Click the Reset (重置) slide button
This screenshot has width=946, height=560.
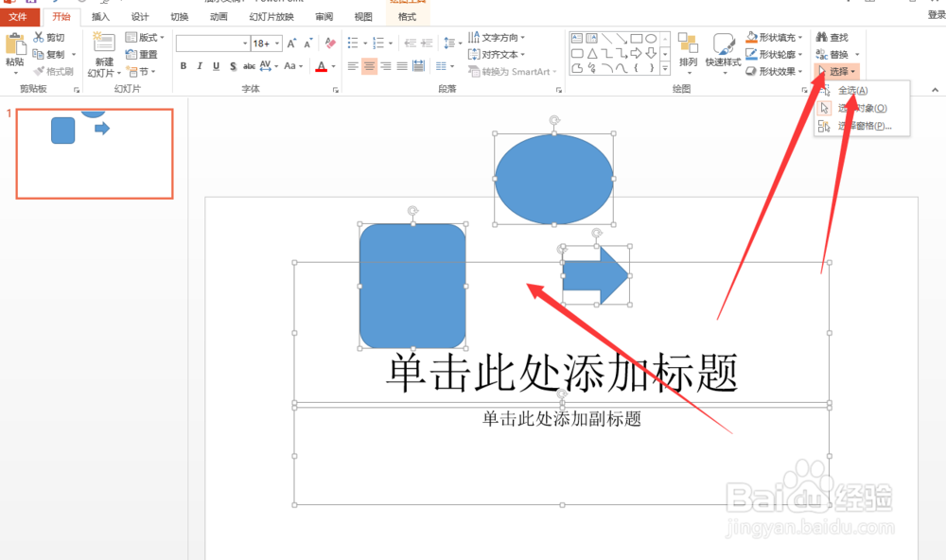point(141,54)
